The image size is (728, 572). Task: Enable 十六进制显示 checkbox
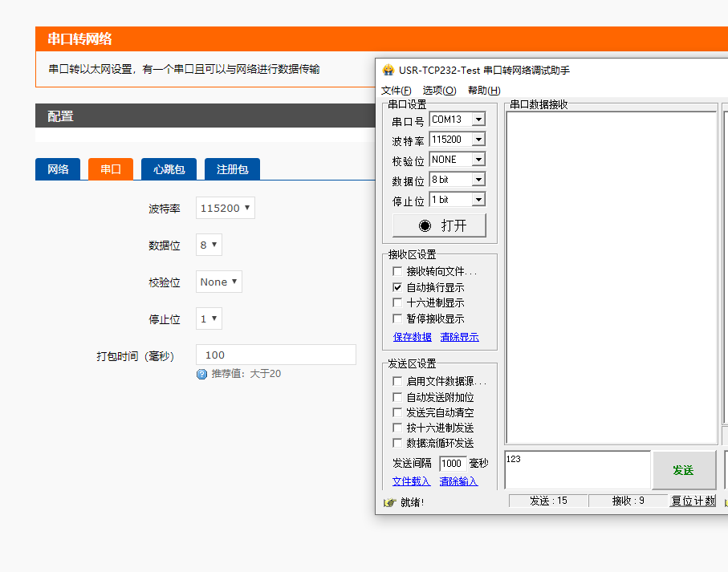pyautogui.click(x=397, y=302)
